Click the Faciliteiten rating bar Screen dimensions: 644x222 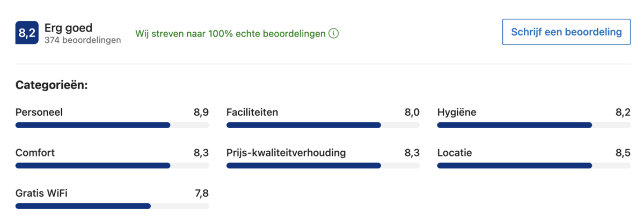(323, 125)
